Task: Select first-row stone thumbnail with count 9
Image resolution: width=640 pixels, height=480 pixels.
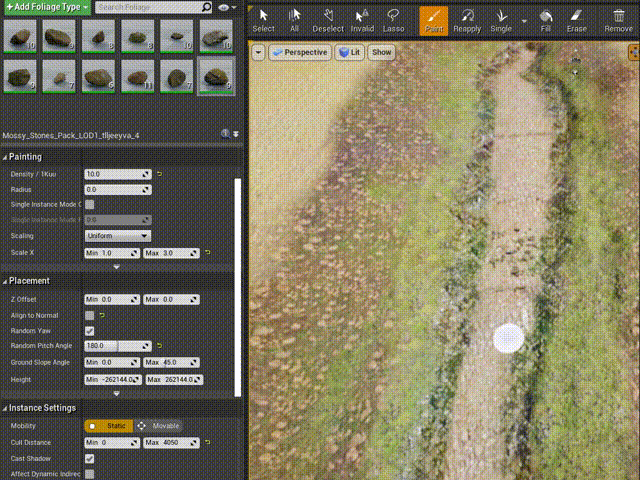Action: [59, 37]
